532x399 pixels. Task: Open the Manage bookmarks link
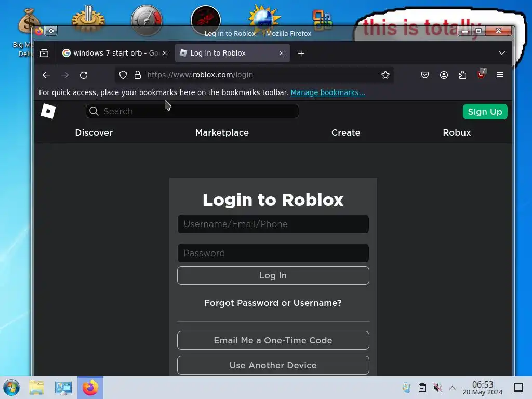[x=328, y=92]
